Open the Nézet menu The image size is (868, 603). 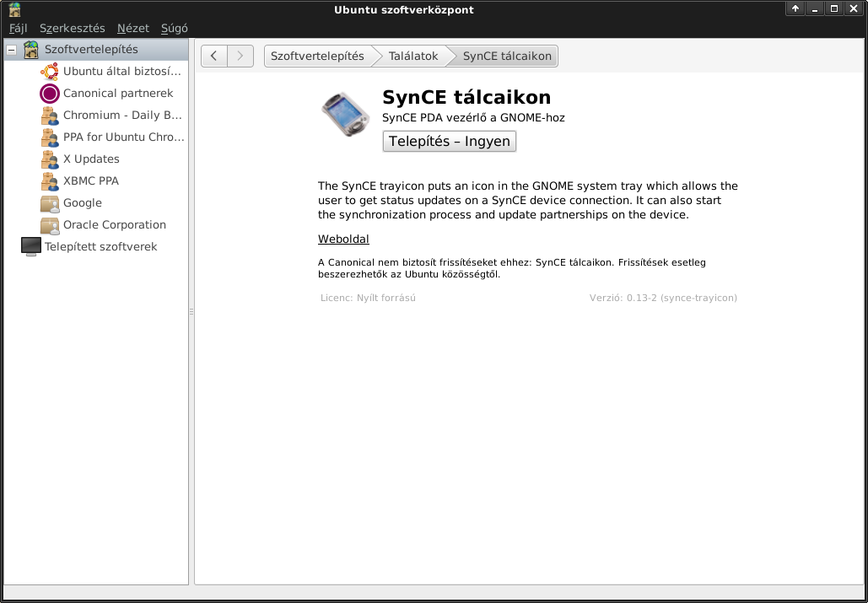(x=133, y=28)
